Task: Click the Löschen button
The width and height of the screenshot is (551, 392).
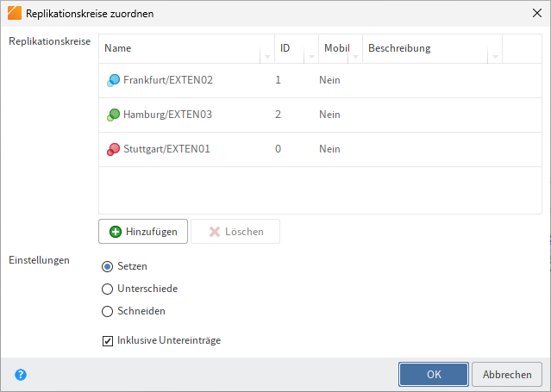Action: [x=235, y=231]
